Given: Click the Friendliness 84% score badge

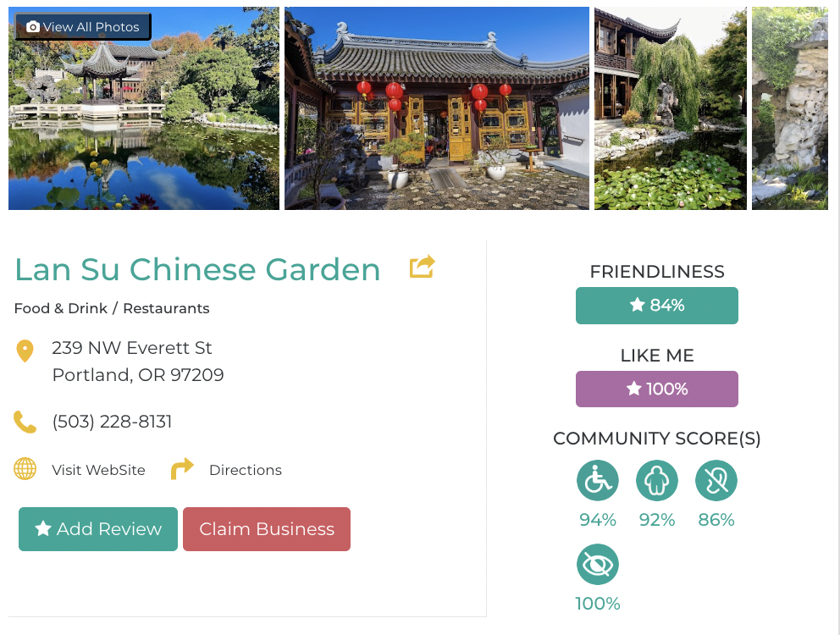Looking at the screenshot, I should (657, 306).
